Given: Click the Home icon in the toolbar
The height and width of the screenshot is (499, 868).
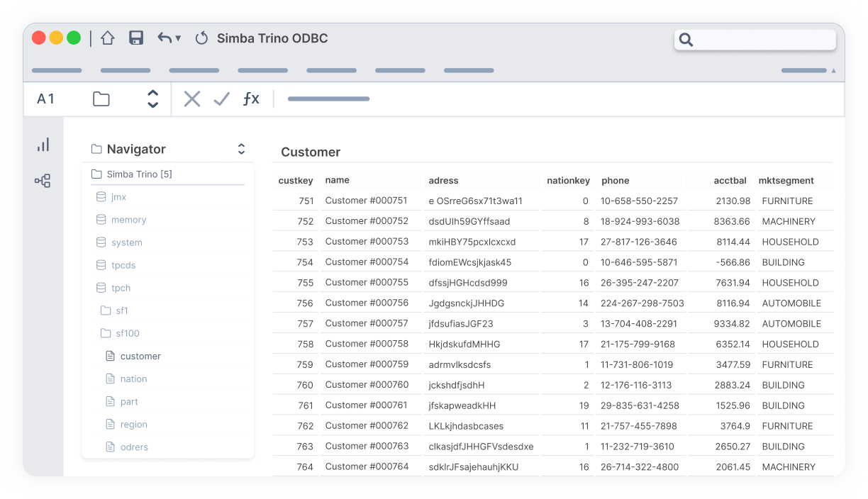Looking at the screenshot, I should 107,38.
